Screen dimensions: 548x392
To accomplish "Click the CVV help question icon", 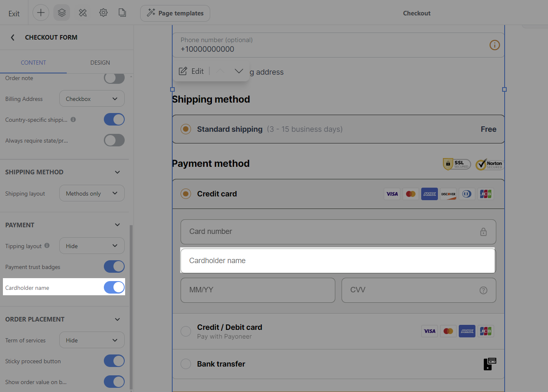I will 483,290.
